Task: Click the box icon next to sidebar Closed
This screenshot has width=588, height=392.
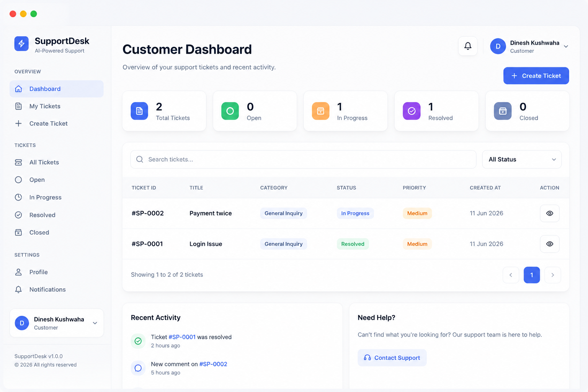Action: click(18, 232)
